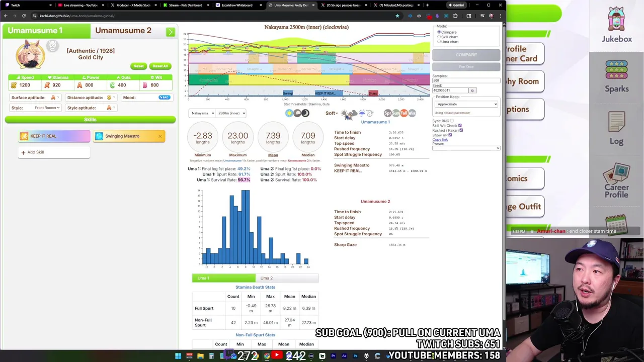Select Skill chart mode radio button

point(439,37)
